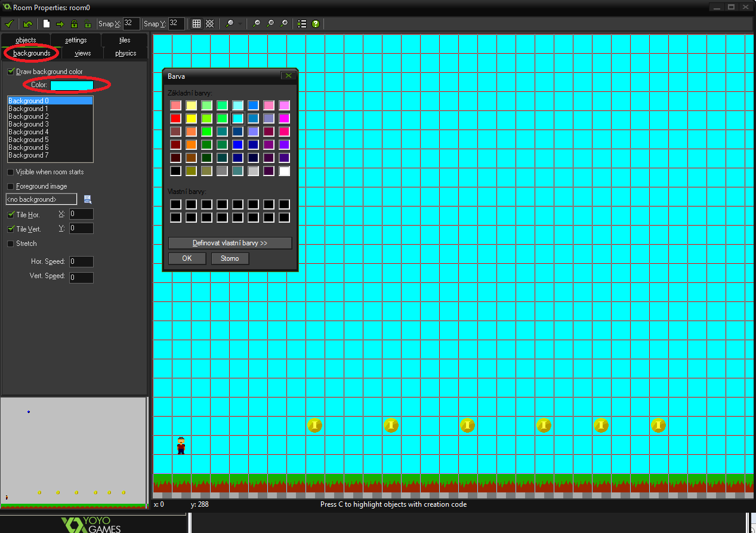Select Background 5 in the list
756x533 pixels.
50,140
